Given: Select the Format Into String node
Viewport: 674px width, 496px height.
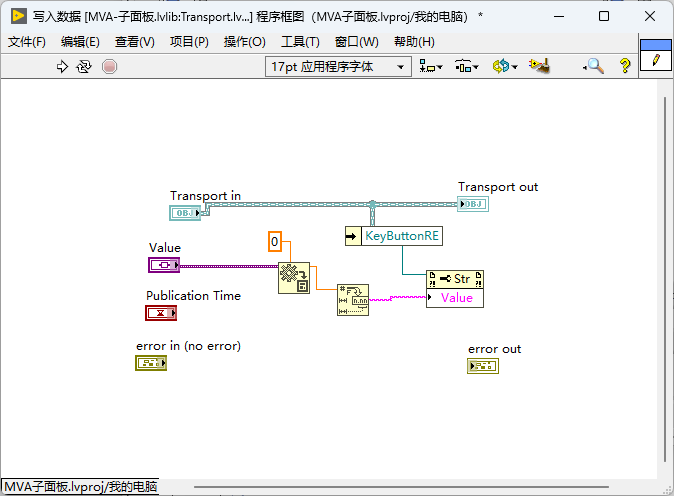Looking at the screenshot, I should [x=353, y=300].
